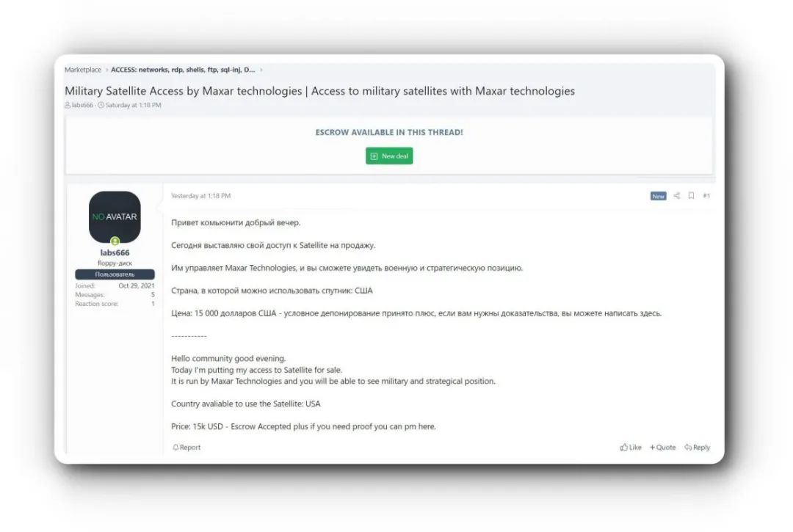Click the New badge on the post
The height and width of the screenshot is (532, 793).
[658, 196]
